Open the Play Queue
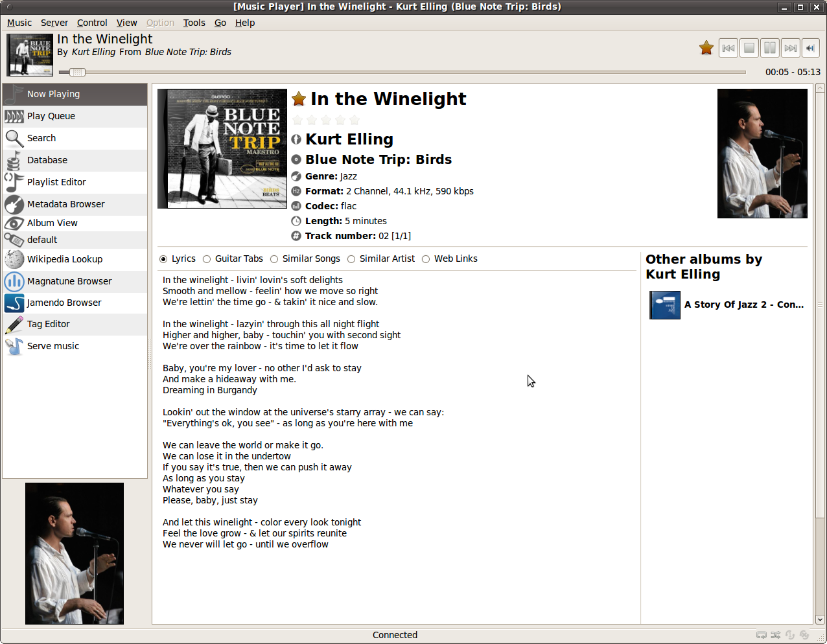The width and height of the screenshot is (827, 644). coord(75,116)
